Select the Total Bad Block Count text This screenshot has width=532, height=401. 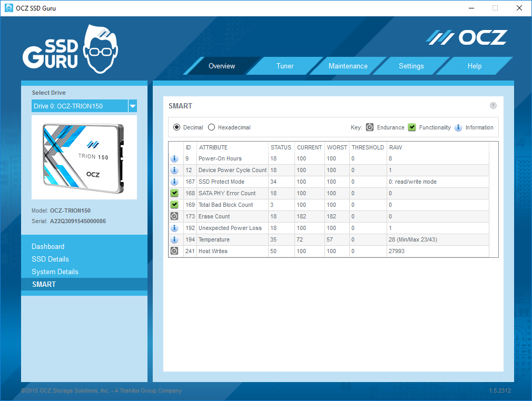(x=225, y=204)
